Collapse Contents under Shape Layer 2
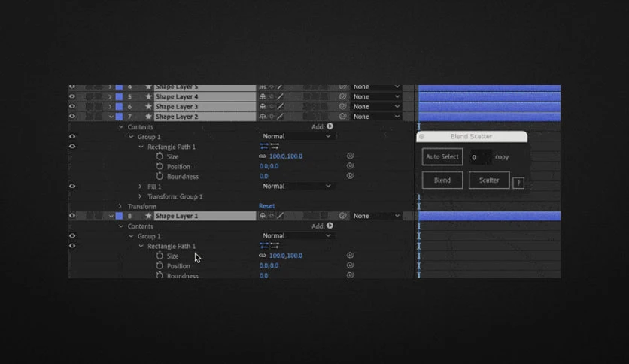 [121, 126]
